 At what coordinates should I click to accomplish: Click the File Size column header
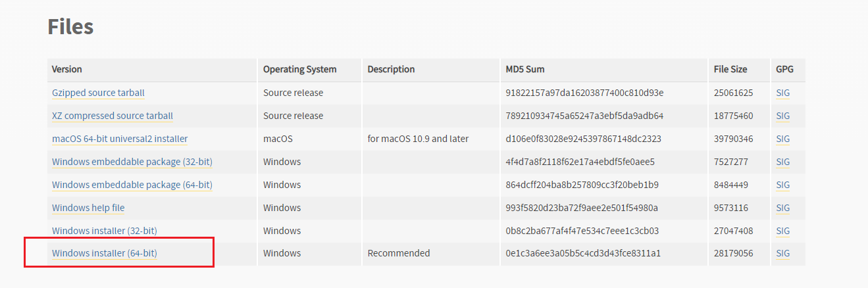730,69
